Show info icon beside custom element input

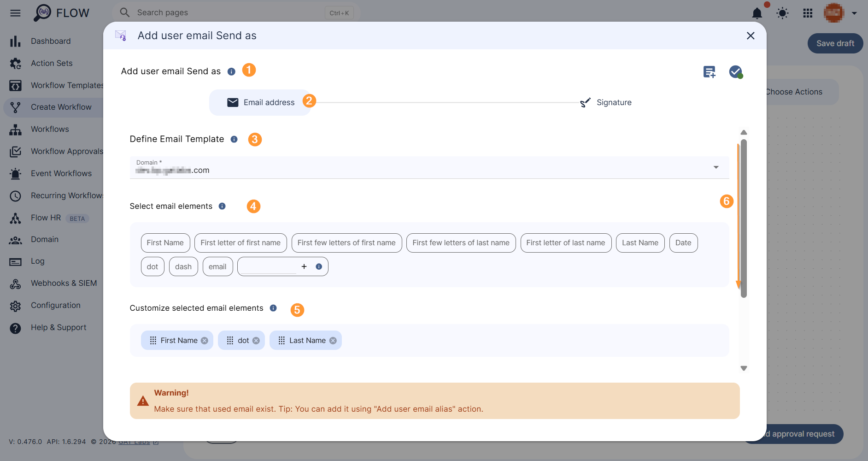319,266
